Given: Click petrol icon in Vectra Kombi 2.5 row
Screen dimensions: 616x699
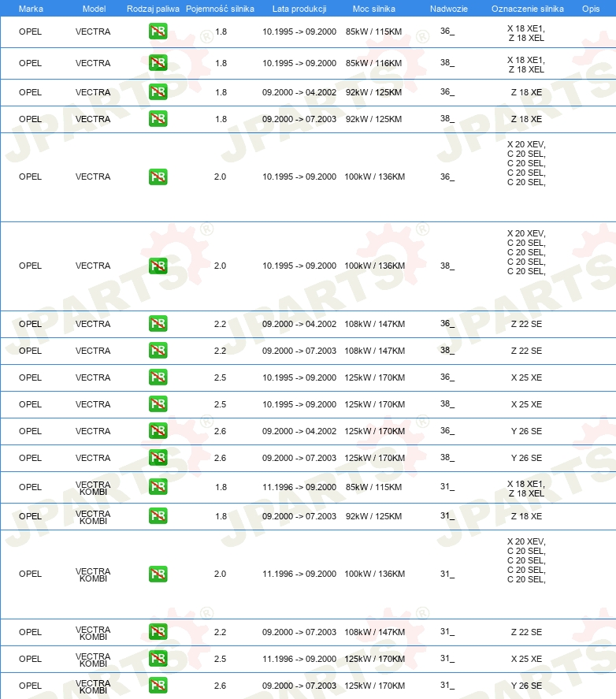Looking at the screenshot, I should (158, 659).
